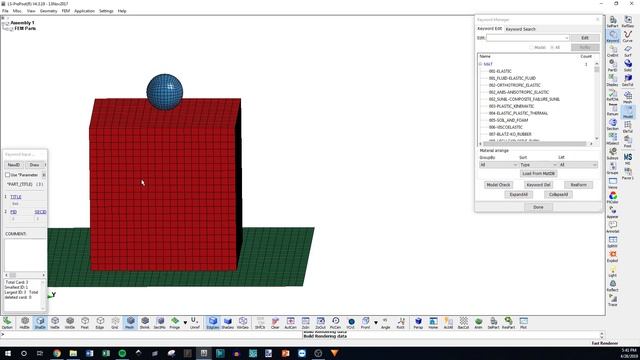Image resolution: width=640 pixels, height=360 pixels.
Task: Click the Wire geometry (WirGeo) icon
Action: click(243, 322)
